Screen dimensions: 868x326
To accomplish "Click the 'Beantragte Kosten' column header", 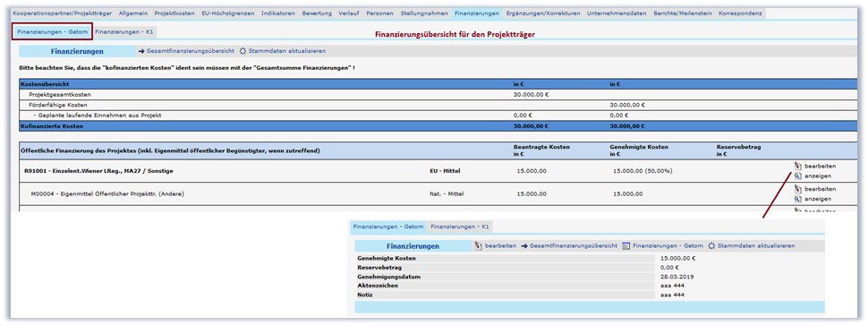I will tap(542, 148).
